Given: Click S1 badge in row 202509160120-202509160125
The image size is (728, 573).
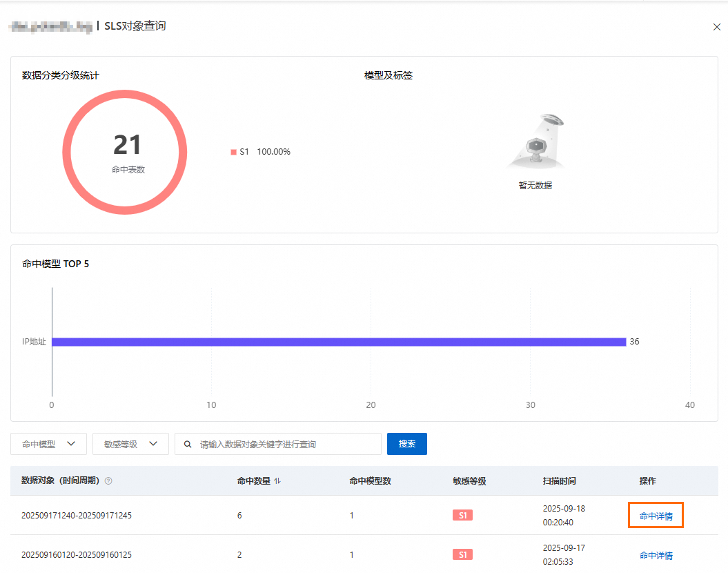Looking at the screenshot, I should click(x=462, y=554).
